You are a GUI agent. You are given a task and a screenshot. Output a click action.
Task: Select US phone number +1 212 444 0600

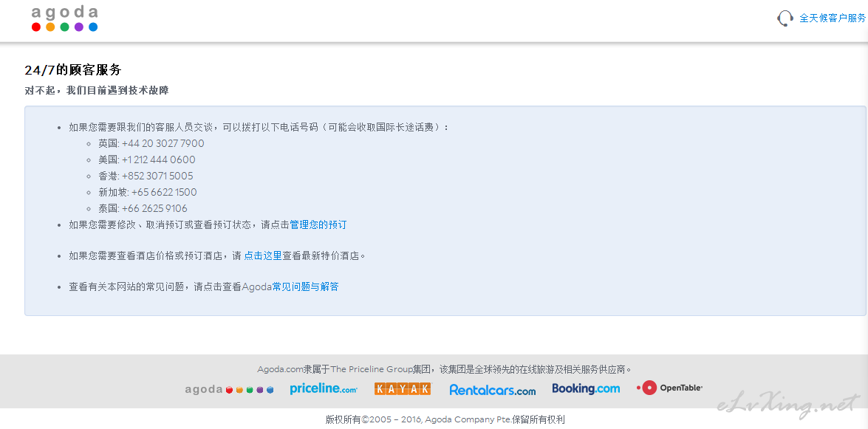point(158,160)
